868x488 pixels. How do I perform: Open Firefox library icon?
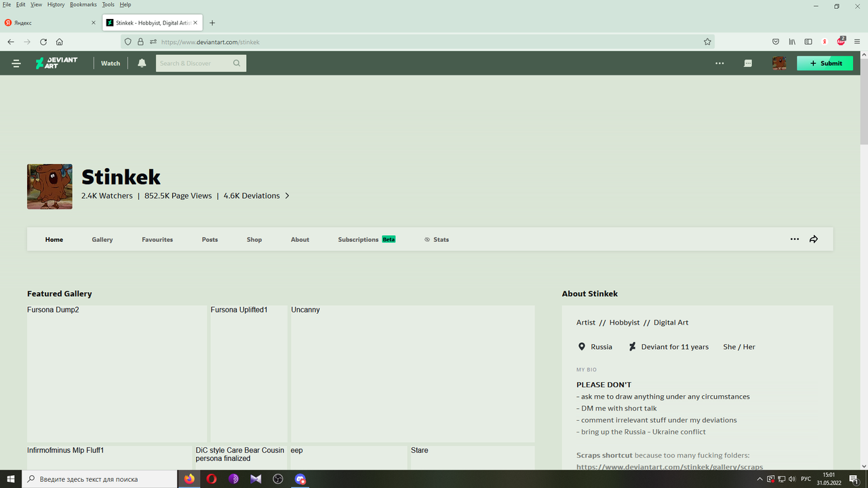click(791, 41)
